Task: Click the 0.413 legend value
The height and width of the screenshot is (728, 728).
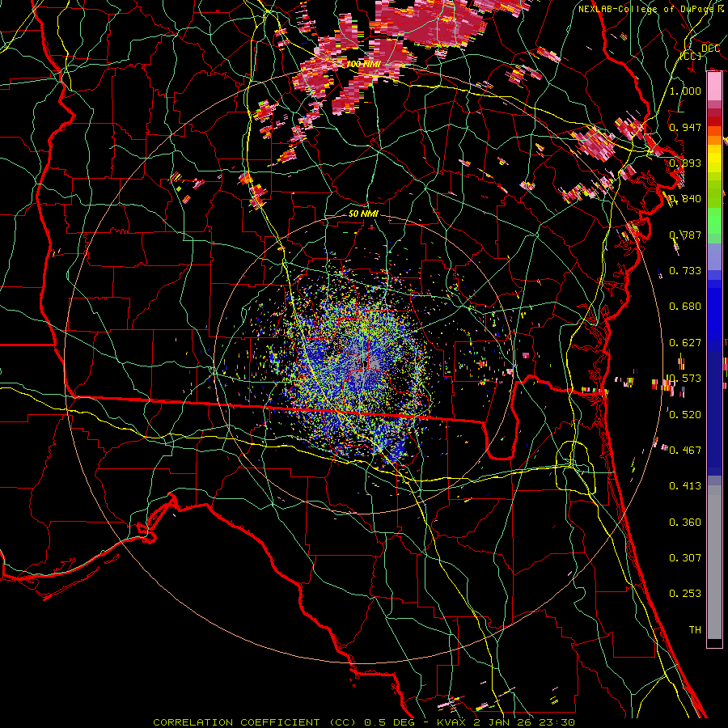Action: tap(685, 486)
